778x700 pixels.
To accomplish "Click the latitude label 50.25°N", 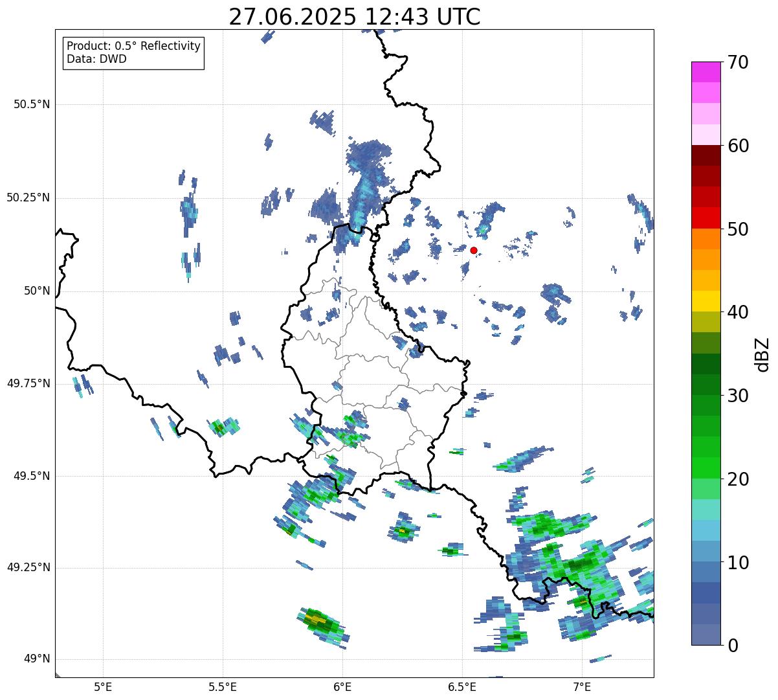I will point(28,198).
